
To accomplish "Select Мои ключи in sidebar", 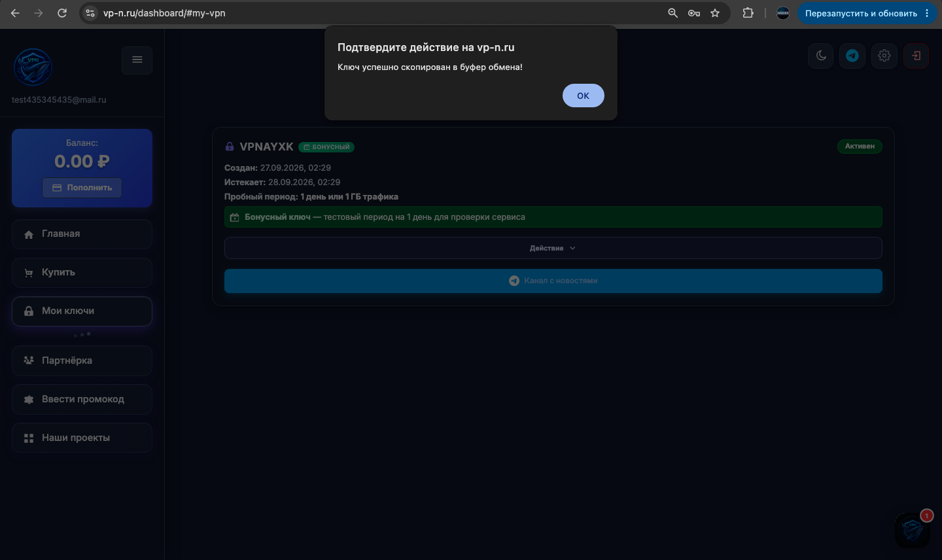I will (x=82, y=311).
